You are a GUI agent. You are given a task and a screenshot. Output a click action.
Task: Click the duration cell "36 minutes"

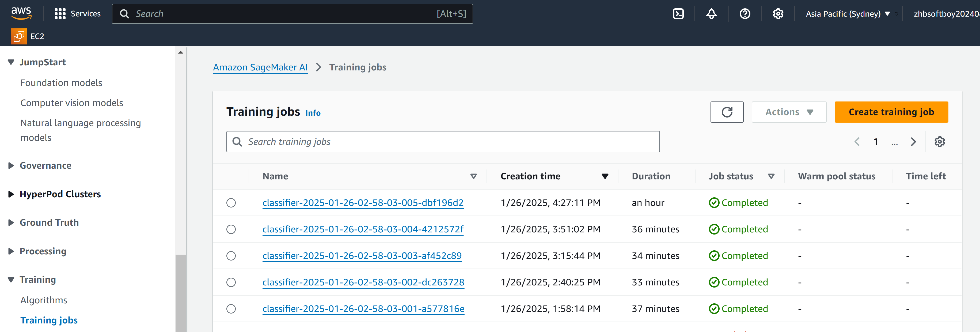(655, 229)
